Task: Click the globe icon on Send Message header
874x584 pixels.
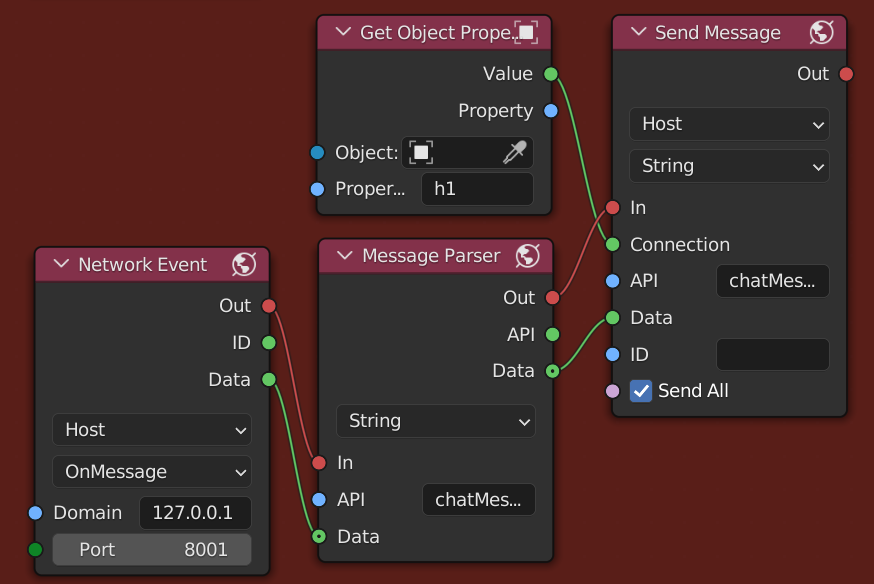Action: point(821,32)
